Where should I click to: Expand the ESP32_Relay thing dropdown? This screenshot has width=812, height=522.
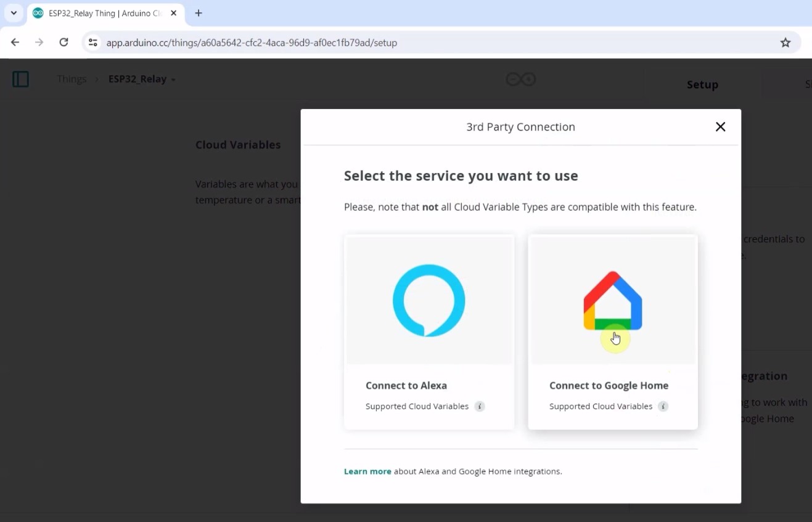coord(173,80)
